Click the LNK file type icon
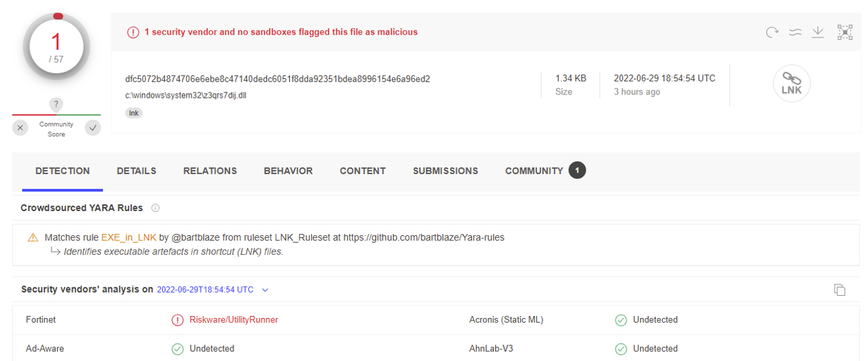868x361 pixels. coord(791,84)
